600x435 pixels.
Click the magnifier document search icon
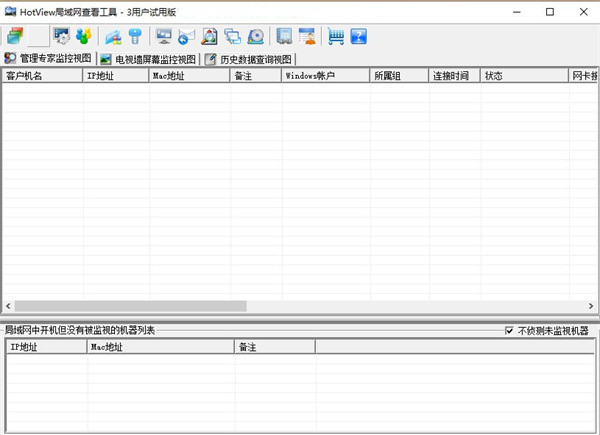pos(210,37)
